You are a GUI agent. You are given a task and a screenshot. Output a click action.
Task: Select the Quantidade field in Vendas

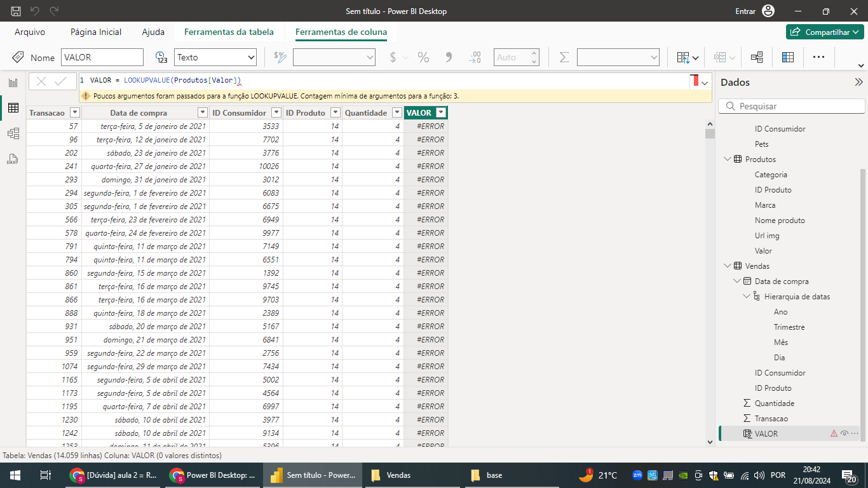click(774, 403)
